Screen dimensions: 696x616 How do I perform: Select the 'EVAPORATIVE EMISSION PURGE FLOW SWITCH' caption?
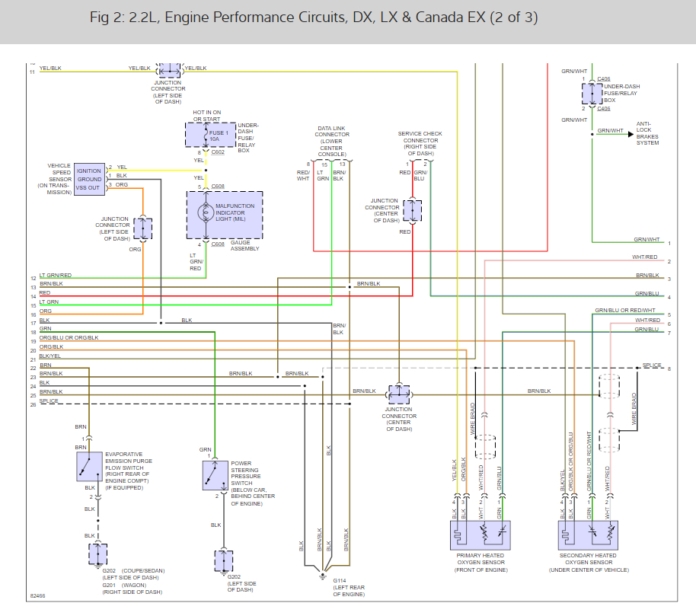pyautogui.click(x=128, y=471)
